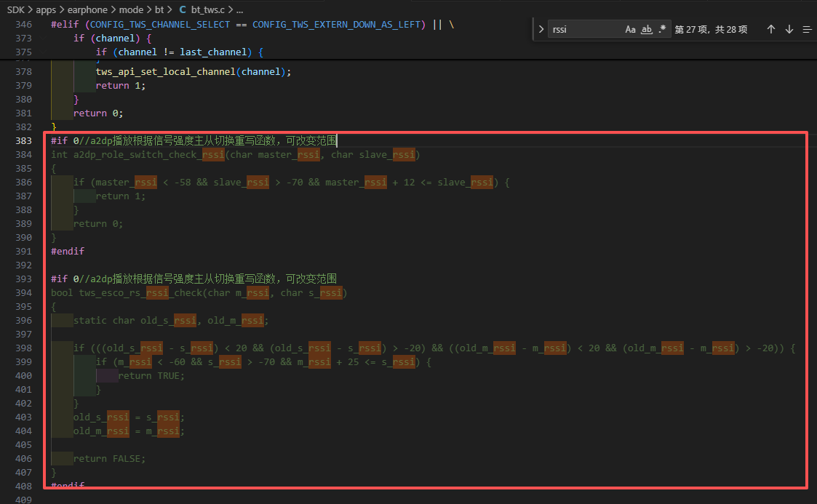Jump to next search match arrow
This screenshot has width=817, height=504.
(x=789, y=29)
